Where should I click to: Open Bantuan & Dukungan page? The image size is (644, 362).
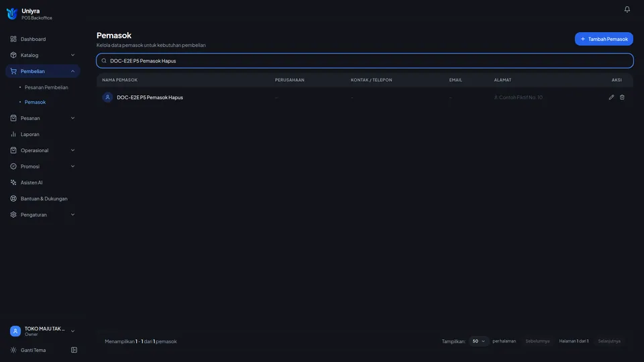point(43,198)
